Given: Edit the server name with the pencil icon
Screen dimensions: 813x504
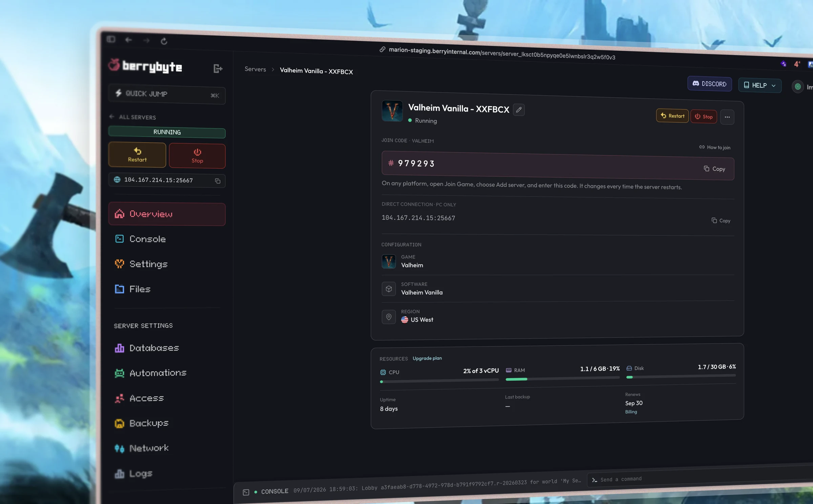Looking at the screenshot, I should (519, 110).
